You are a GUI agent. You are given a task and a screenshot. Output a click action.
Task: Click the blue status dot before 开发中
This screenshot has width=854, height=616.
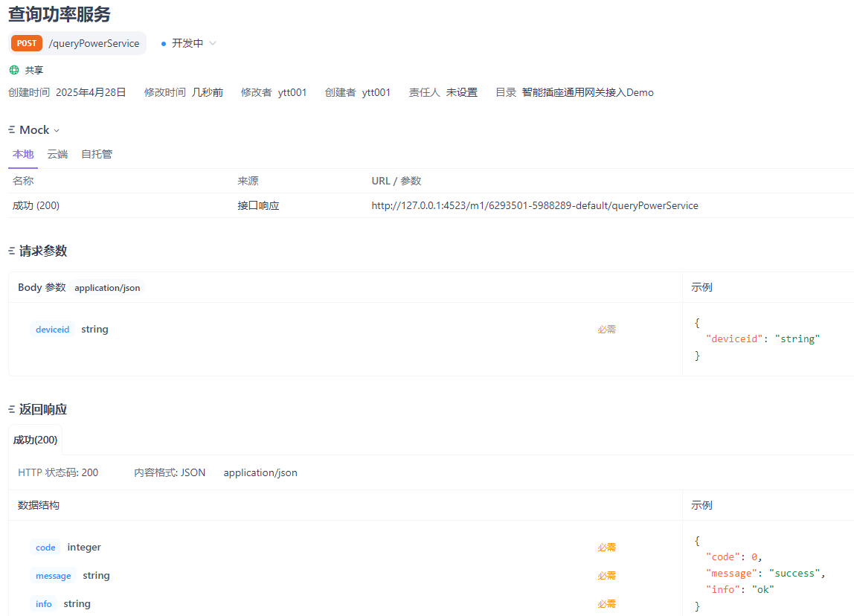164,44
